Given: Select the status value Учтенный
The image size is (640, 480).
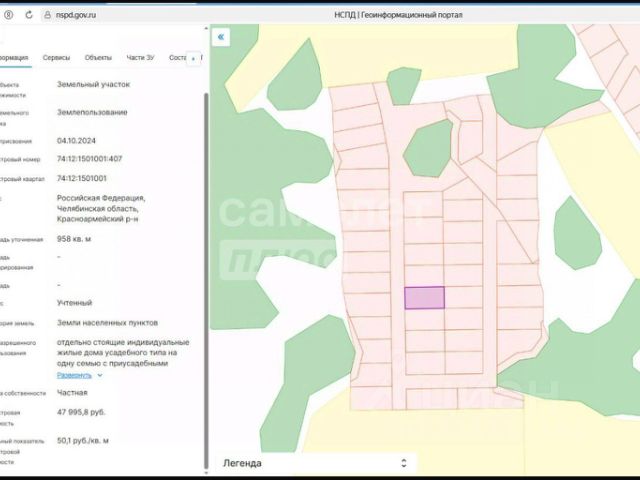Looking at the screenshot, I should coord(74,303).
